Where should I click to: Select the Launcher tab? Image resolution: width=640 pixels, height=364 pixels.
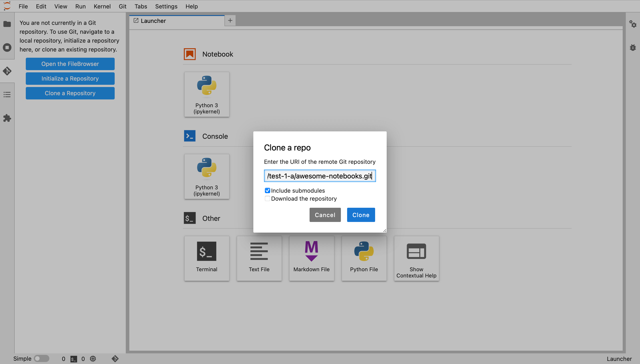153,21
